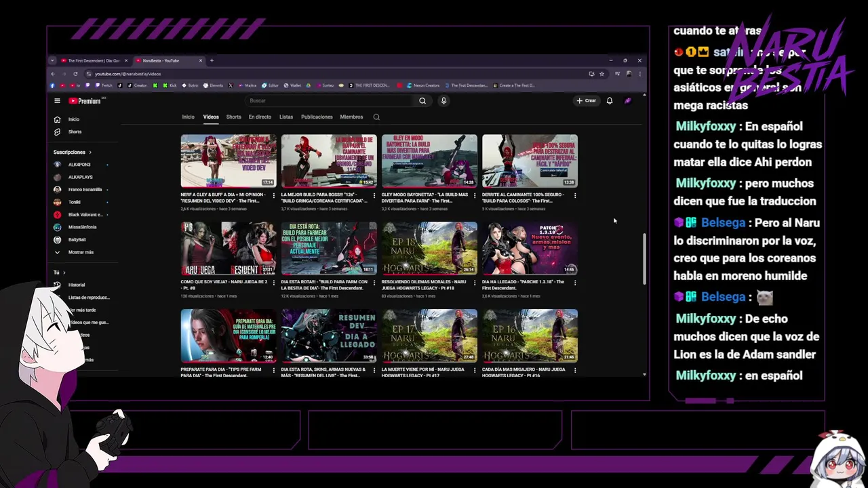Switch to The First Descendant browser tab

[94, 60]
